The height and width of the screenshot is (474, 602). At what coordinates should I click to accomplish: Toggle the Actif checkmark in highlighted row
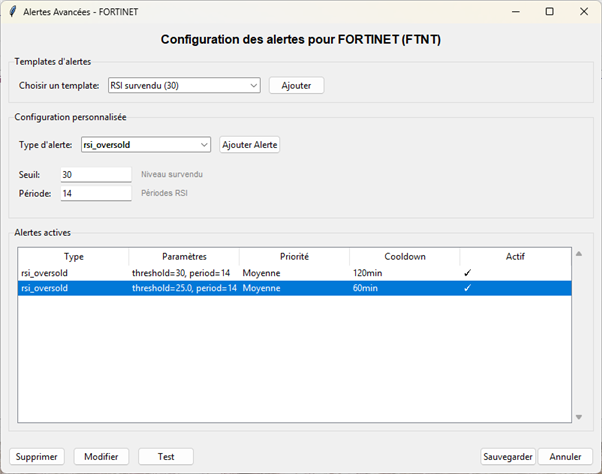point(465,288)
